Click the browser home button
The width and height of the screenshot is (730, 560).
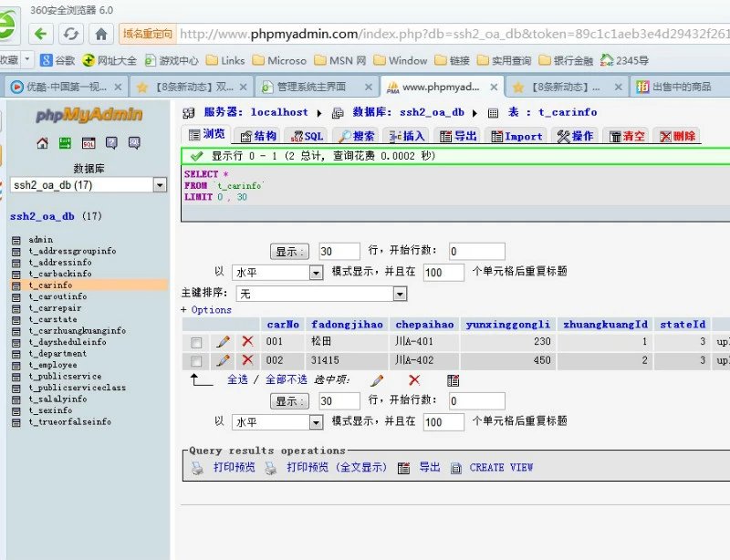pyautogui.click(x=101, y=34)
